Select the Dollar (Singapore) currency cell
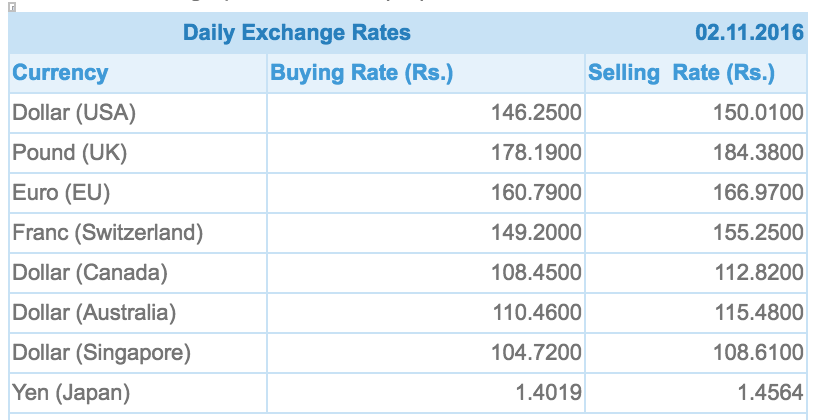The width and height of the screenshot is (824, 420). tap(101, 353)
